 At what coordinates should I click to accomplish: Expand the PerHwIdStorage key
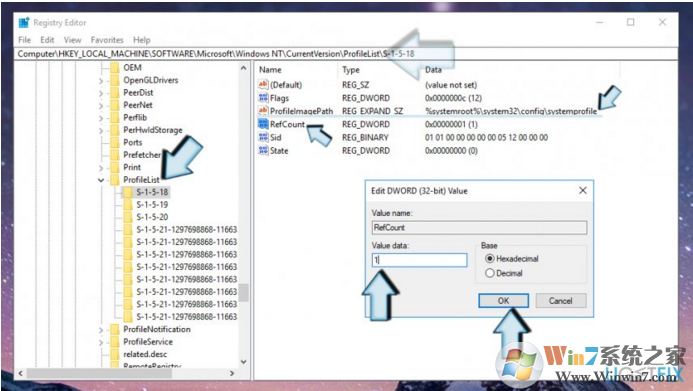(x=101, y=130)
